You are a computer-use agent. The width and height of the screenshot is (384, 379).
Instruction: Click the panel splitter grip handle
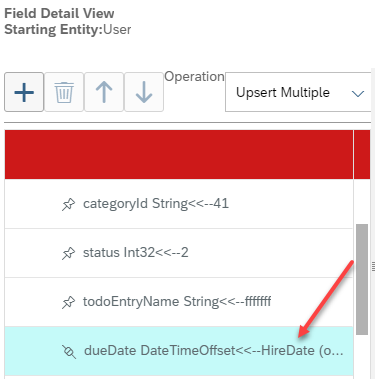tap(373, 266)
